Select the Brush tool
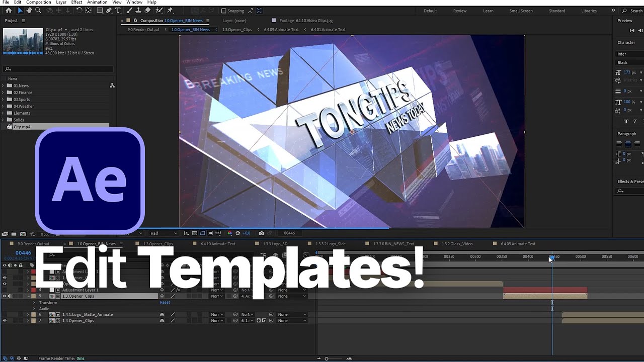 [x=129, y=11]
